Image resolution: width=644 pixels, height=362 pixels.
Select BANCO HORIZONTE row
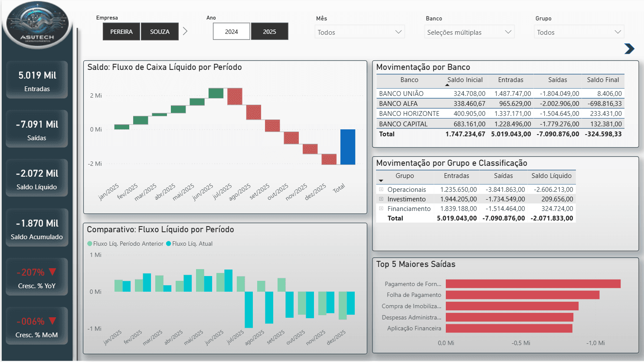500,113
